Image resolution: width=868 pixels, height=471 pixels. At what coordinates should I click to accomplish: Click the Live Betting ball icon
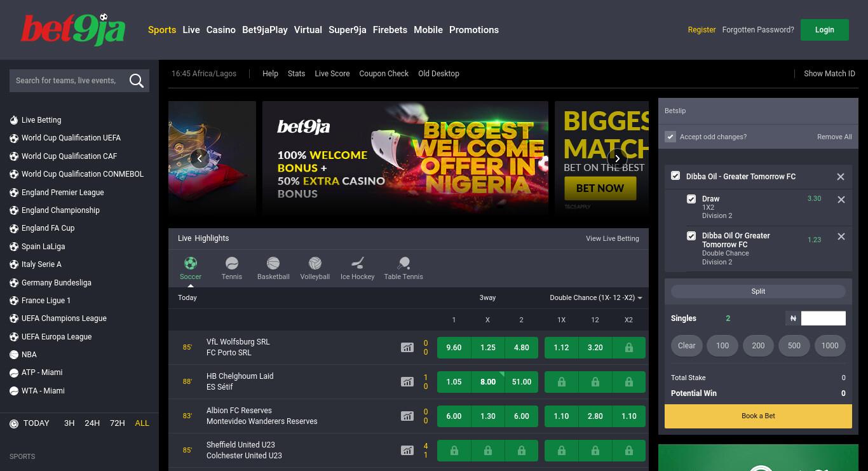(14, 120)
